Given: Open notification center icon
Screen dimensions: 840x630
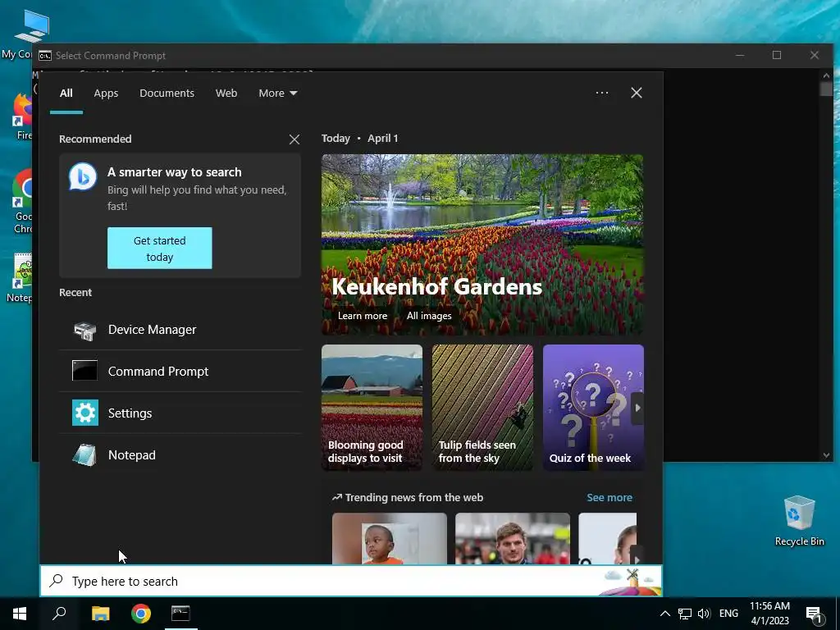Looking at the screenshot, I should point(815,614).
